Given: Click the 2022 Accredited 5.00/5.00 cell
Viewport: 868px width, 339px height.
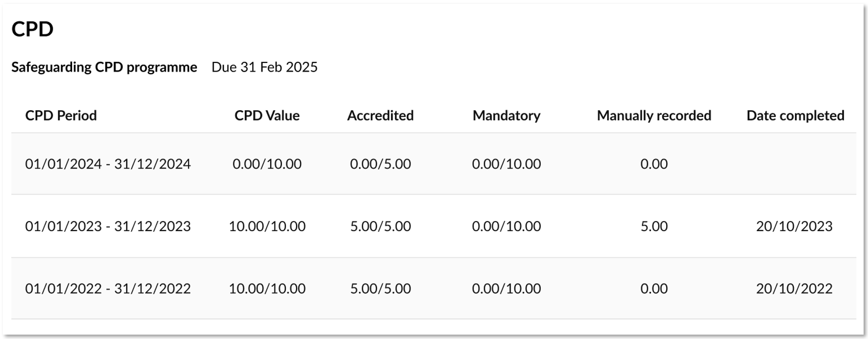Looking at the screenshot, I should [x=380, y=288].
